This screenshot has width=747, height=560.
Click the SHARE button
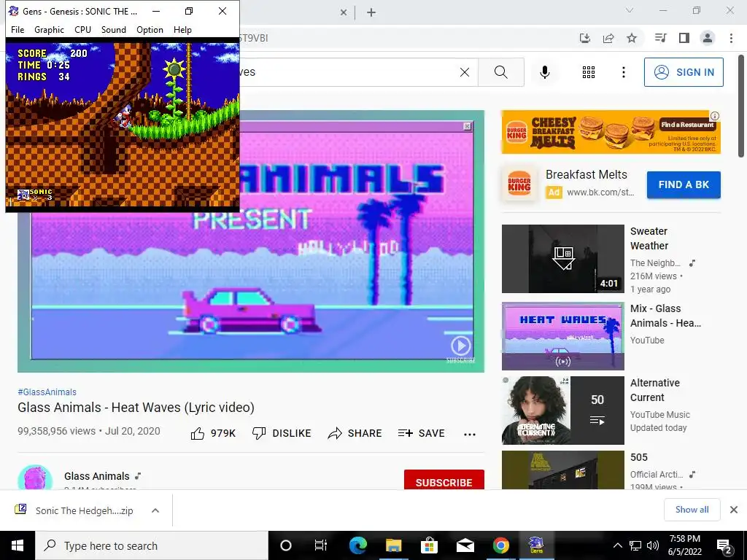pos(355,433)
